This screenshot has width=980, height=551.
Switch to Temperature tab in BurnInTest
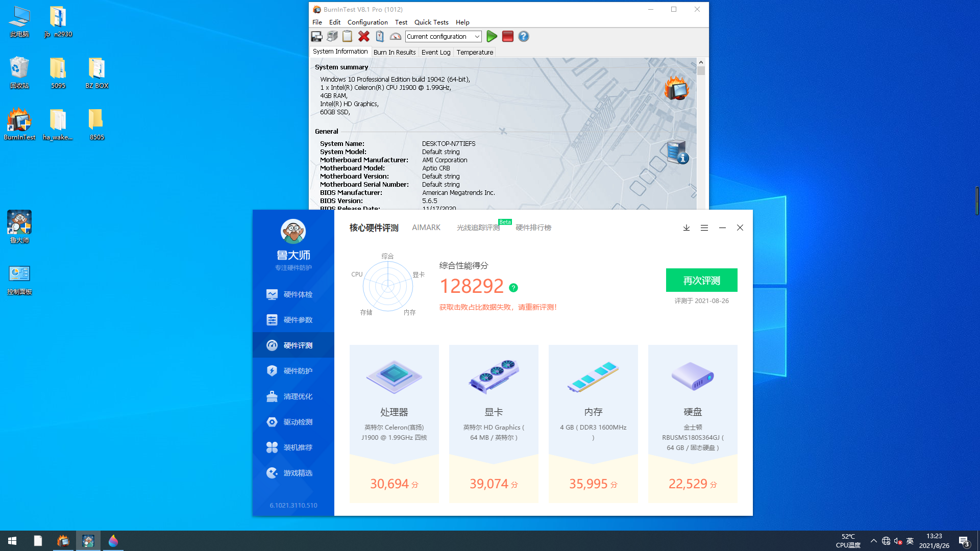(x=475, y=52)
